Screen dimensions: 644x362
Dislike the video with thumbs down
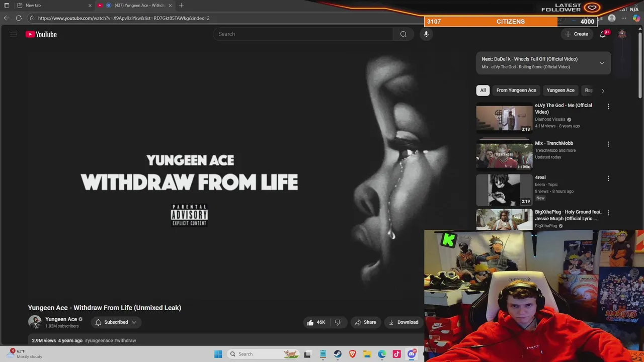(x=338, y=322)
